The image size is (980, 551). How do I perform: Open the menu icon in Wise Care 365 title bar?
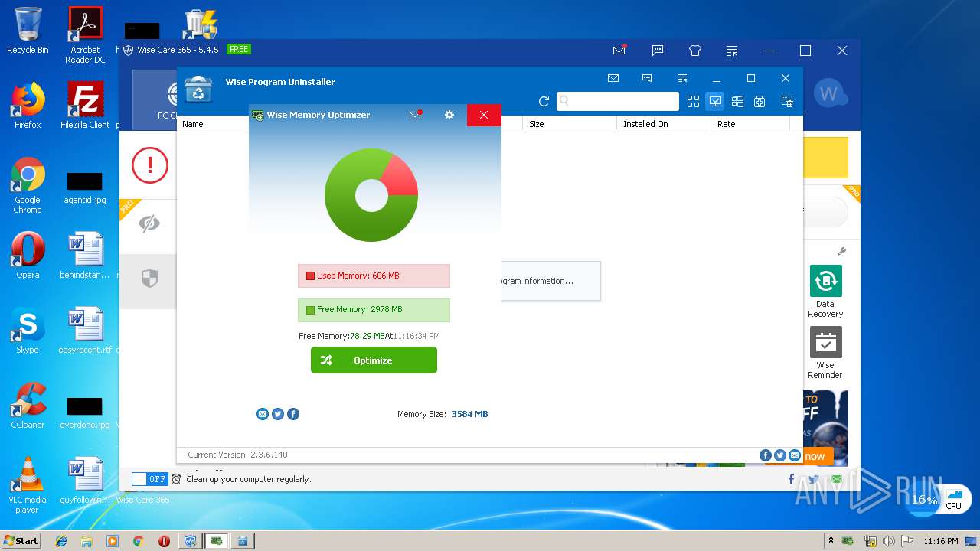tap(733, 51)
